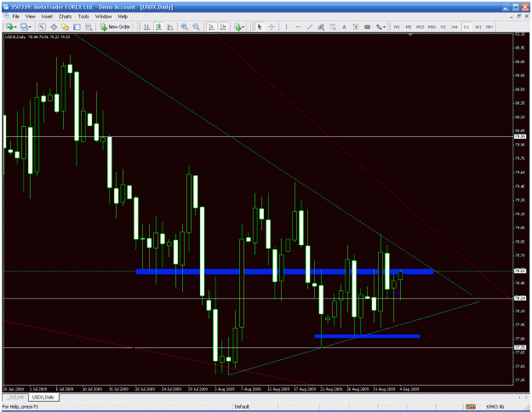Open the Strategy Tester

(89, 26)
